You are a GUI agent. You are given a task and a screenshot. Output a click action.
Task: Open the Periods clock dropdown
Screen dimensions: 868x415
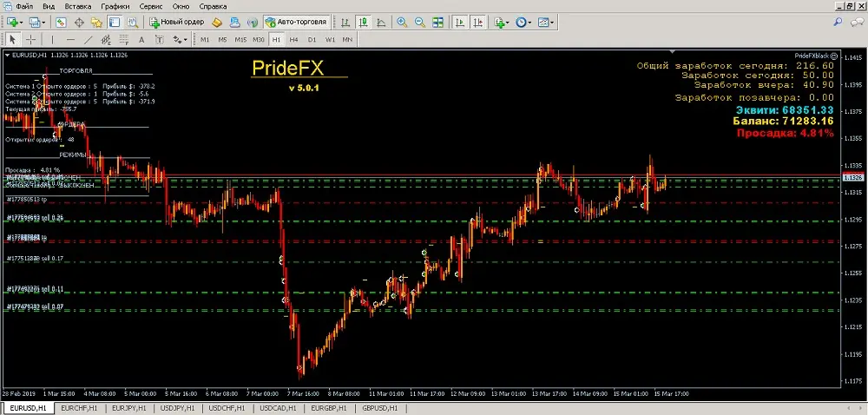523,22
